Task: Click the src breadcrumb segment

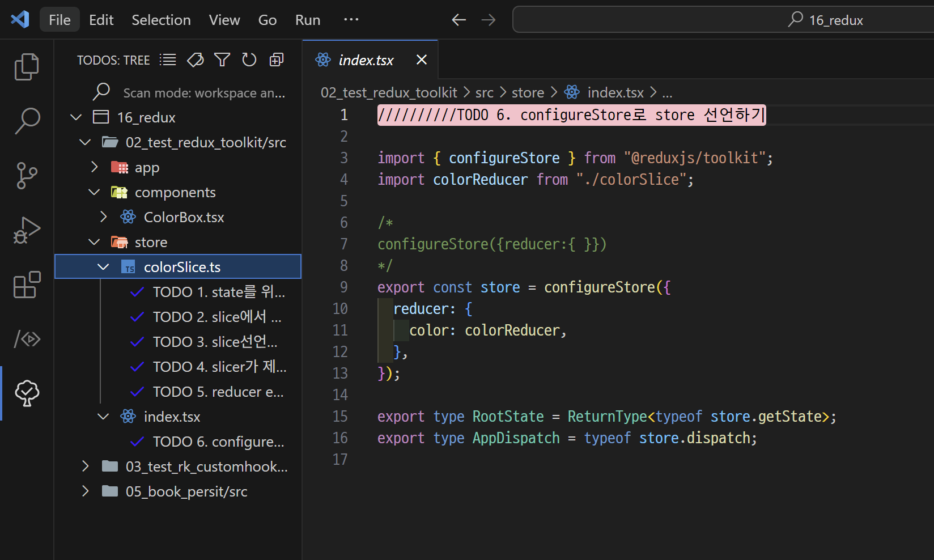Action: (485, 92)
